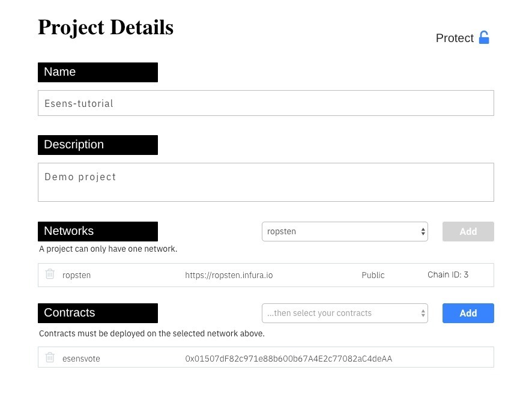Click the Chain ID: 3 label
The height and width of the screenshot is (397, 532).
(448, 274)
